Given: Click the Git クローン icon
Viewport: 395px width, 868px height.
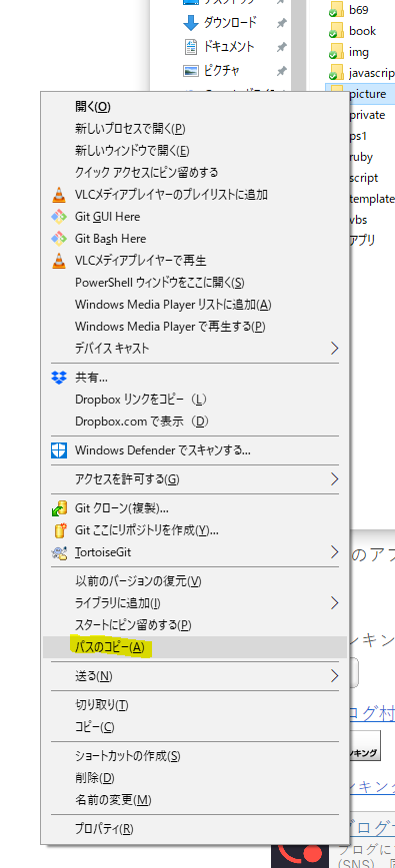Looking at the screenshot, I should 59,508.
